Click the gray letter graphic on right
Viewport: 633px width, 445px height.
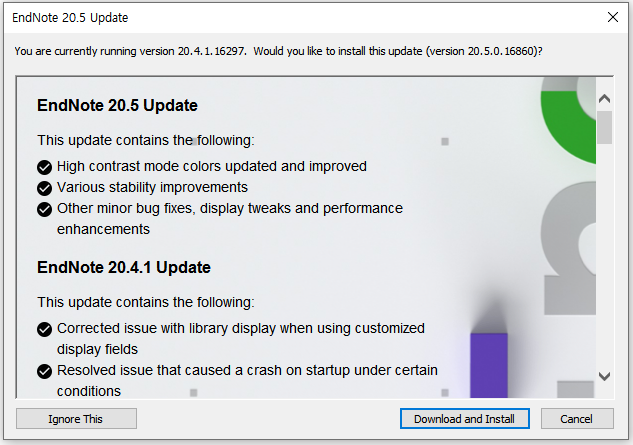[569, 248]
